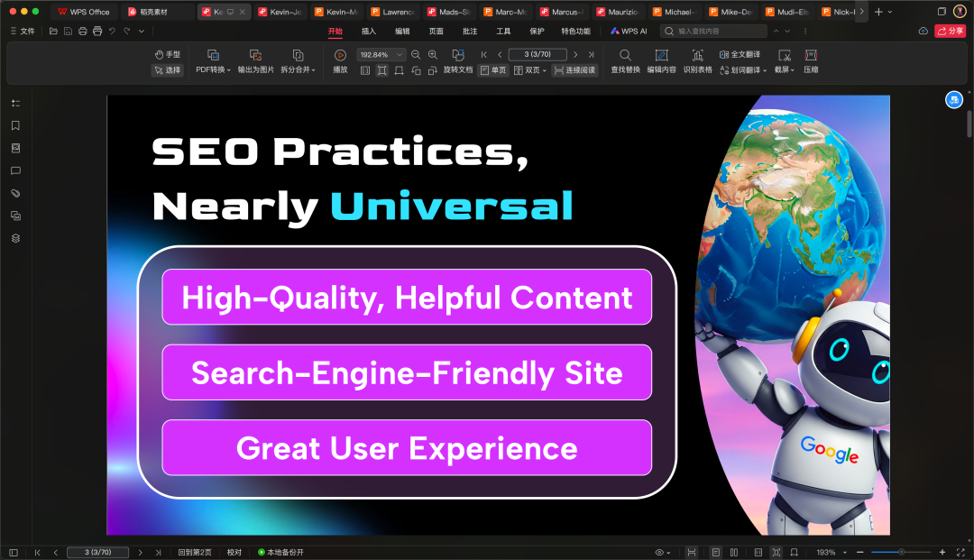
Task: Click the cloud upload icon
Action: pyautogui.click(x=923, y=31)
